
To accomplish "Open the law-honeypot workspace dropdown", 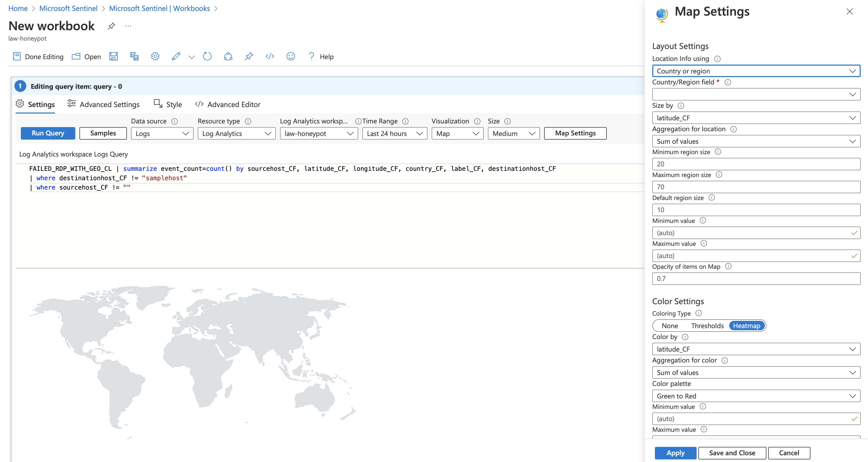I will 319,133.
